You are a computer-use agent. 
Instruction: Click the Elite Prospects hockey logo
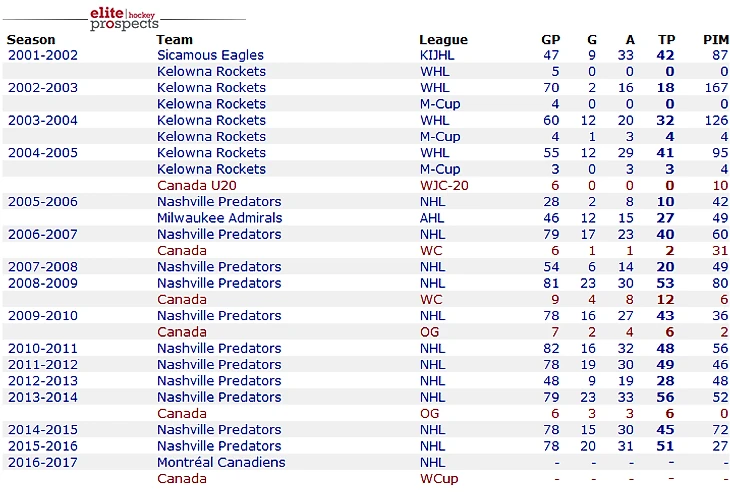coord(124,17)
